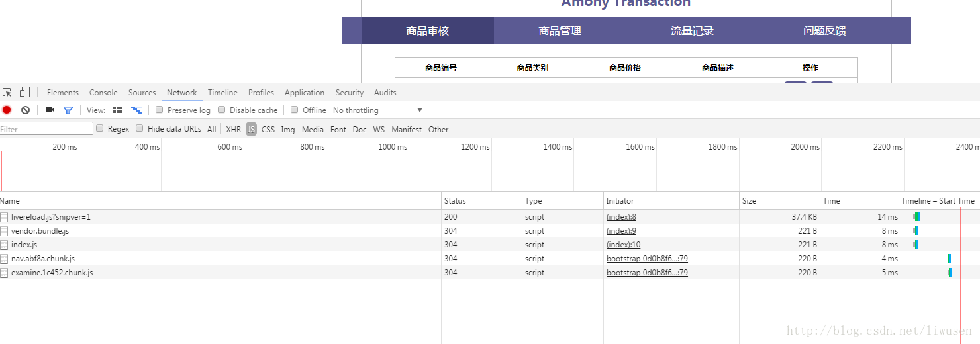The width and height of the screenshot is (980, 344).
Task: Focus the network Filter text field
Action: [x=46, y=129]
